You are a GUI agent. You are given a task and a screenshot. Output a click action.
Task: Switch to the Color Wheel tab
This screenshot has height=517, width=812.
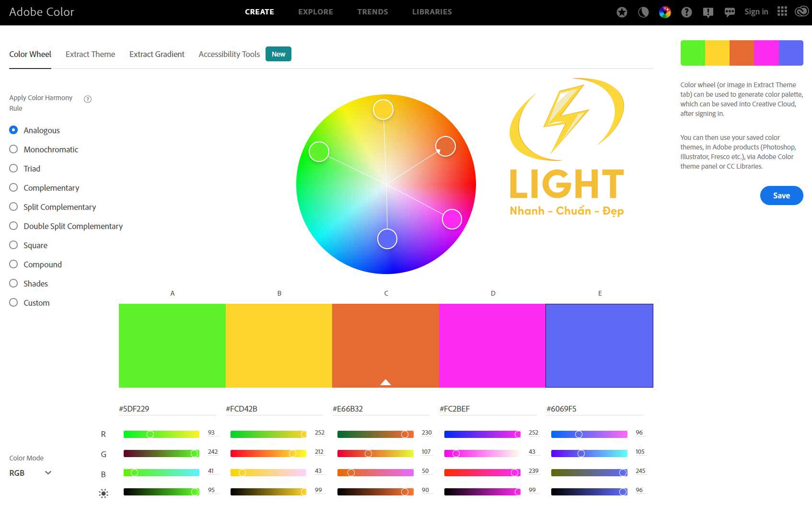coord(30,54)
